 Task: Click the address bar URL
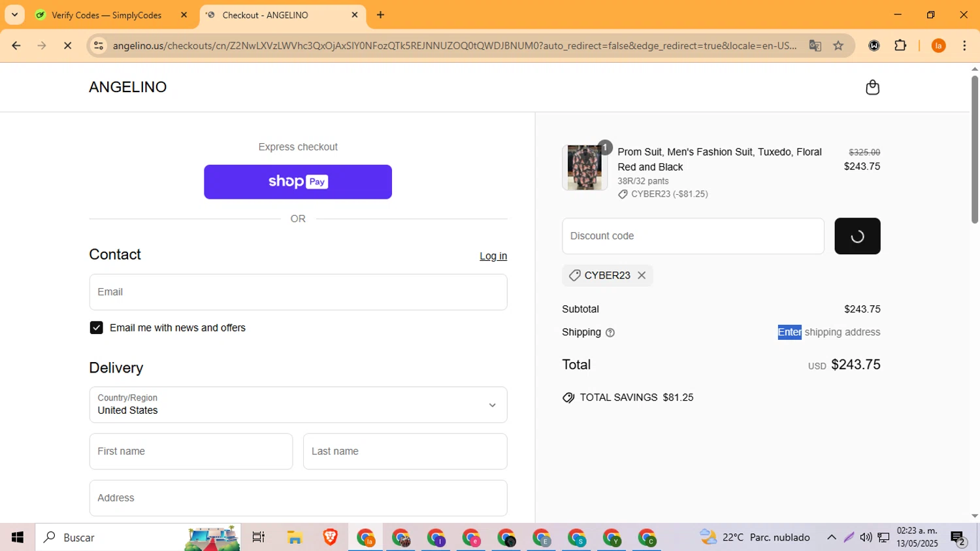(454, 46)
